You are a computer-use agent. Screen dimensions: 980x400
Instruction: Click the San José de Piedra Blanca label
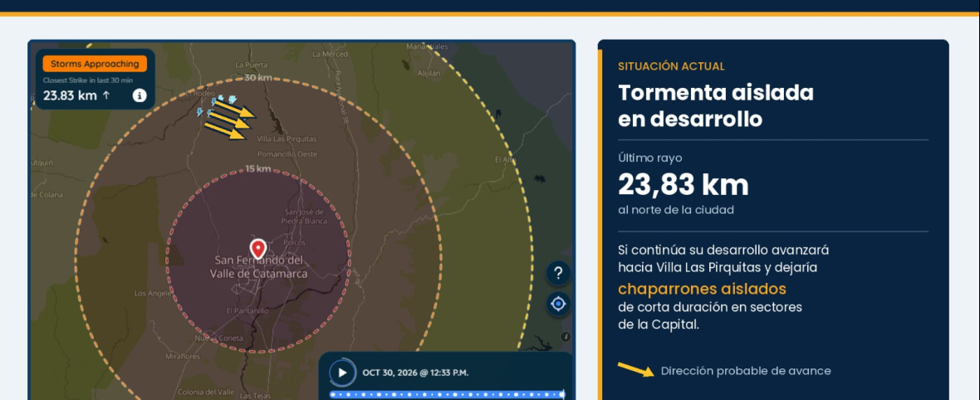(x=305, y=216)
